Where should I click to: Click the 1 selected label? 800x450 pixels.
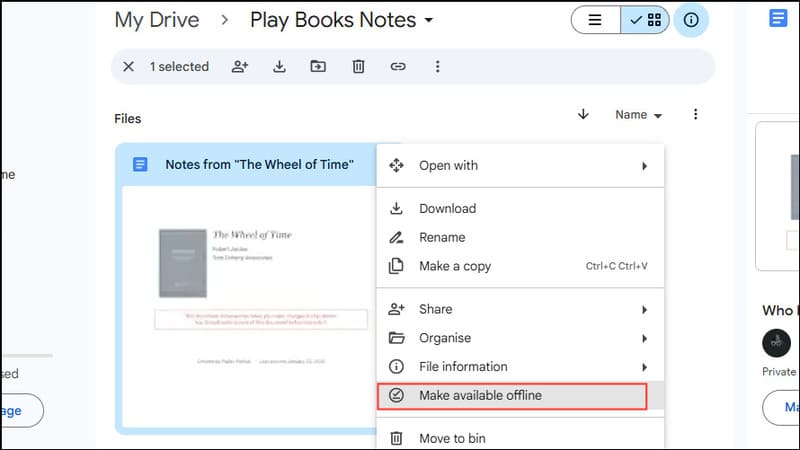(179, 66)
